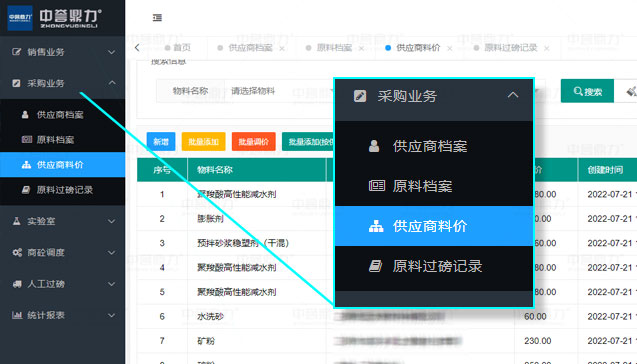Expand the 销售业务 menu chevron

click(112, 52)
